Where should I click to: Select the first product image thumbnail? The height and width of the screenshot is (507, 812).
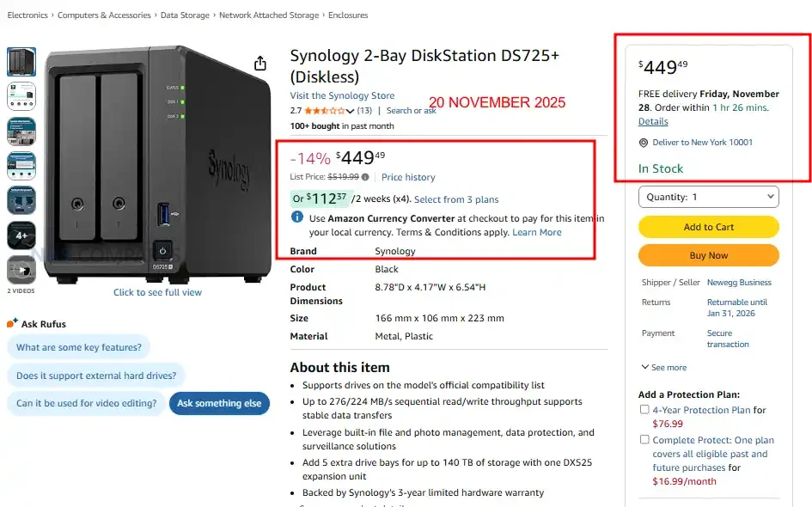(x=21, y=62)
